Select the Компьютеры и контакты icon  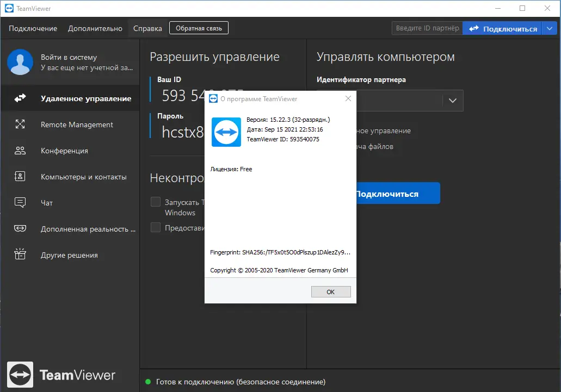coord(20,176)
